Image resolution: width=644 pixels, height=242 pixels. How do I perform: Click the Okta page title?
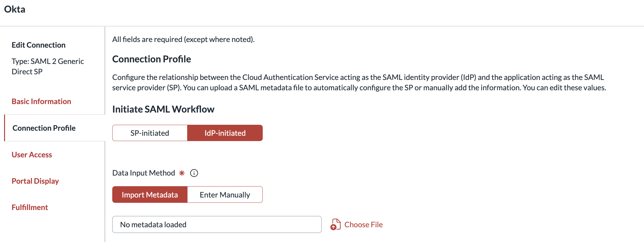(x=15, y=9)
